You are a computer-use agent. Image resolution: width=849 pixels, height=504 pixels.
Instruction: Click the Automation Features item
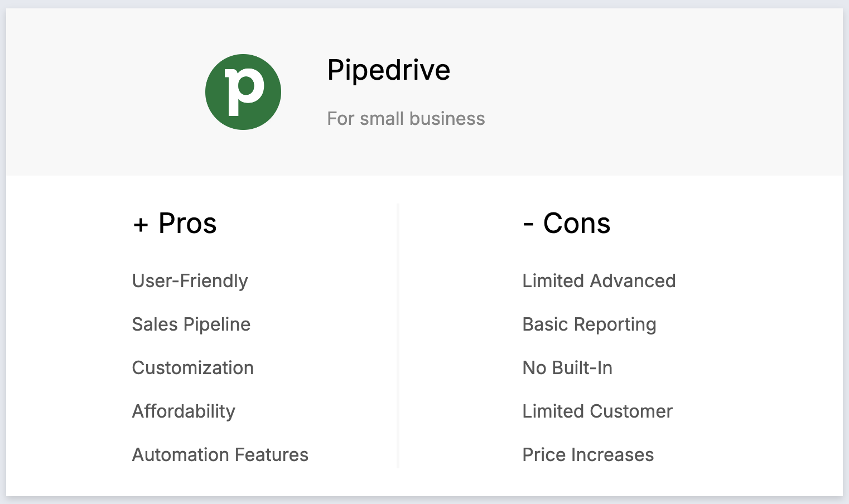(x=220, y=455)
